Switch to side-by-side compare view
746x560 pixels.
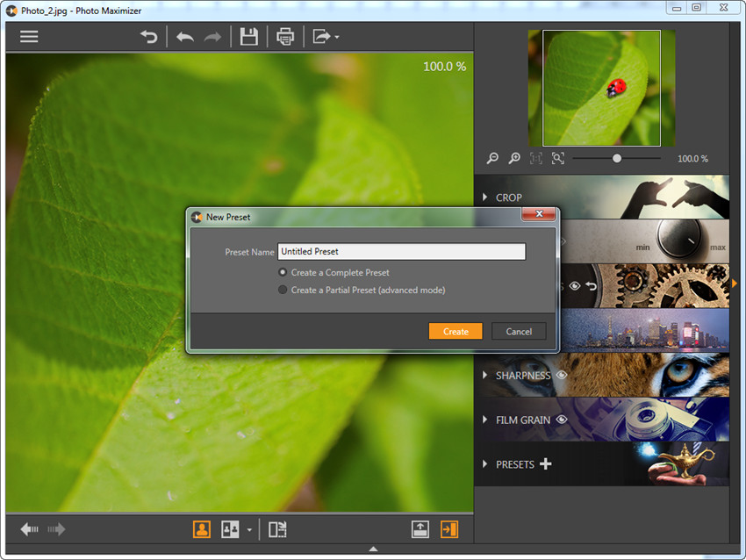(x=230, y=529)
